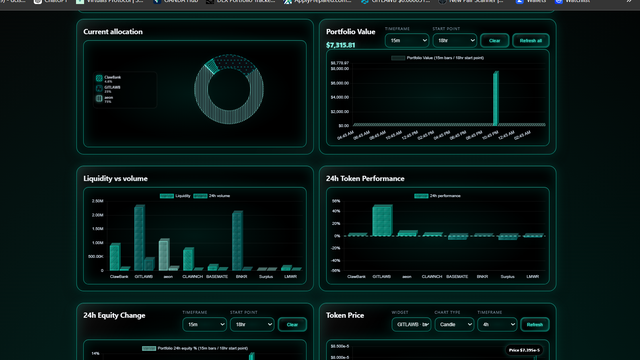Click BNKR axis label in Liquidity vs volume chart
Image resolution: width=640 pixels, height=360 pixels.
pos(241,276)
